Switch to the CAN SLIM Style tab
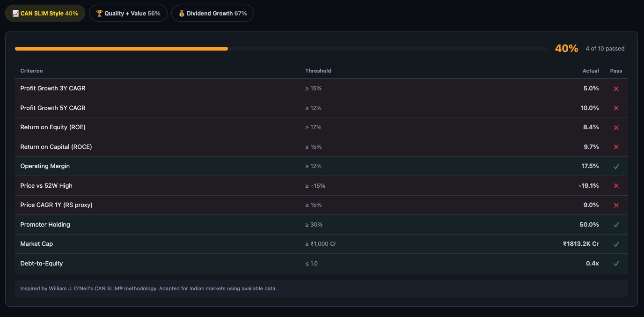 coord(45,14)
